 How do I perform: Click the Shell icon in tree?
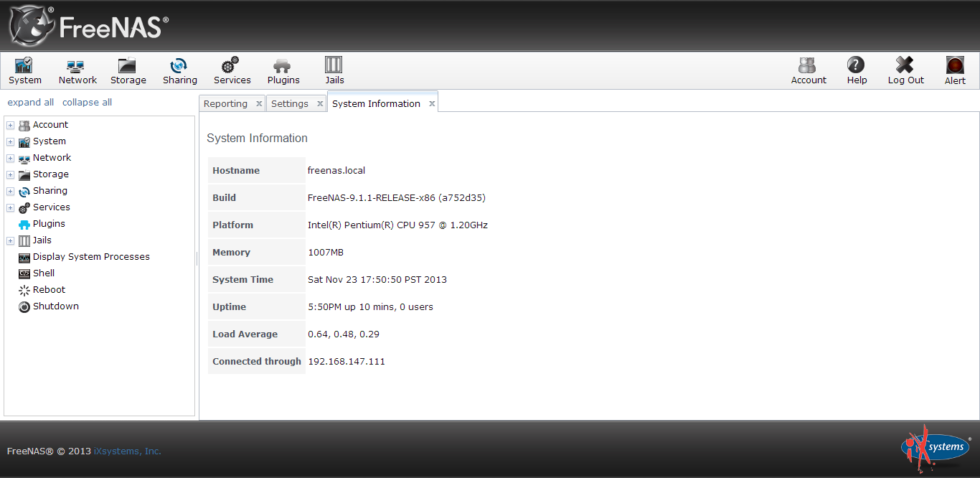tap(24, 273)
